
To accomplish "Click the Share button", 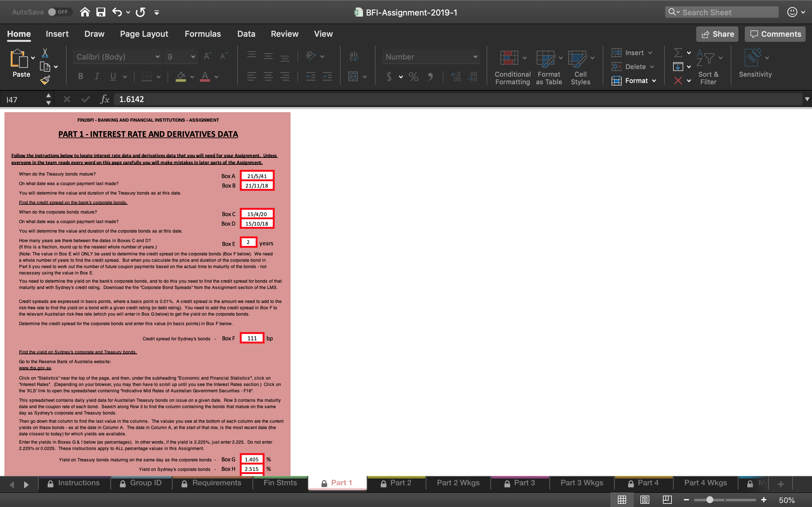I will pyautogui.click(x=717, y=34).
